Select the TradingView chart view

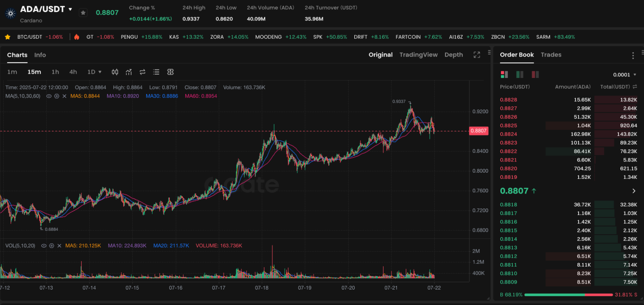point(418,55)
